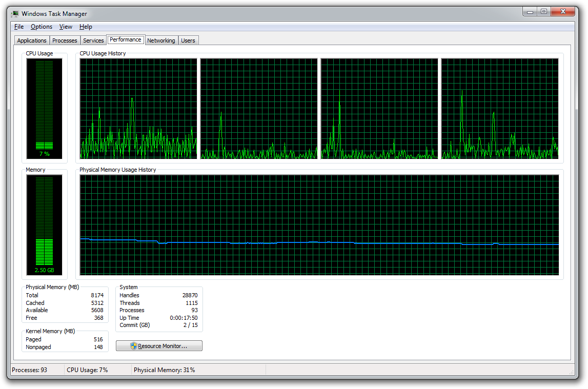Click the Threads value 1115
The height and width of the screenshot is (389, 588).
tap(191, 303)
